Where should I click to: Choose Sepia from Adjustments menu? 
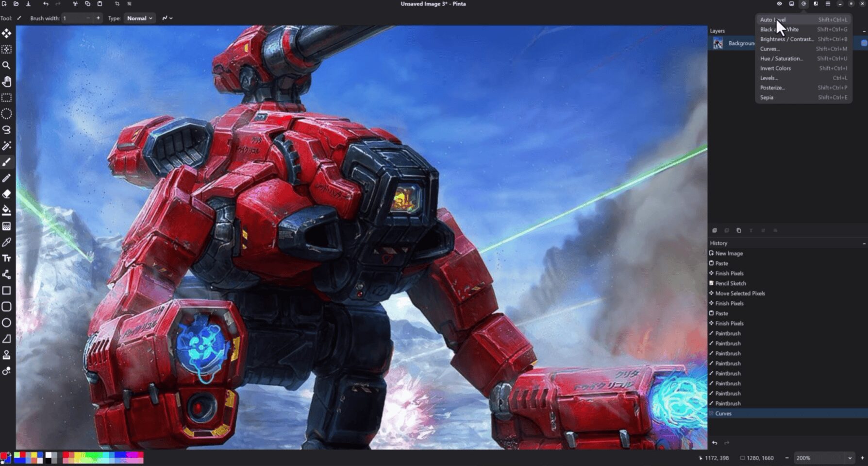pos(803,98)
